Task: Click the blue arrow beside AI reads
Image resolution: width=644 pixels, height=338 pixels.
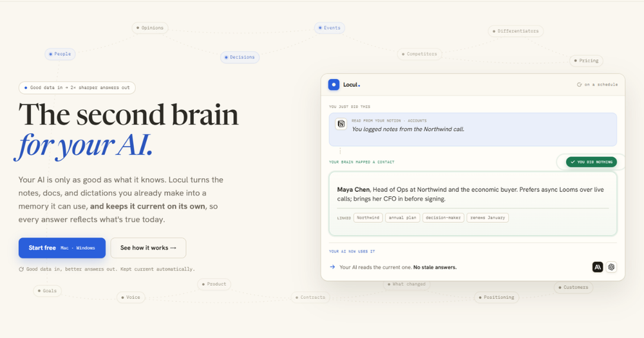Action: coord(332,267)
